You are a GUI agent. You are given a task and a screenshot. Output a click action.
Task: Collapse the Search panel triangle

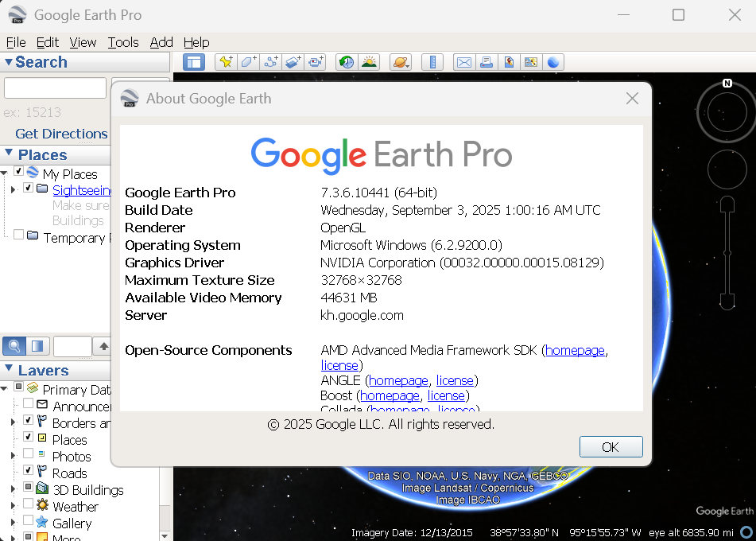tap(8, 62)
